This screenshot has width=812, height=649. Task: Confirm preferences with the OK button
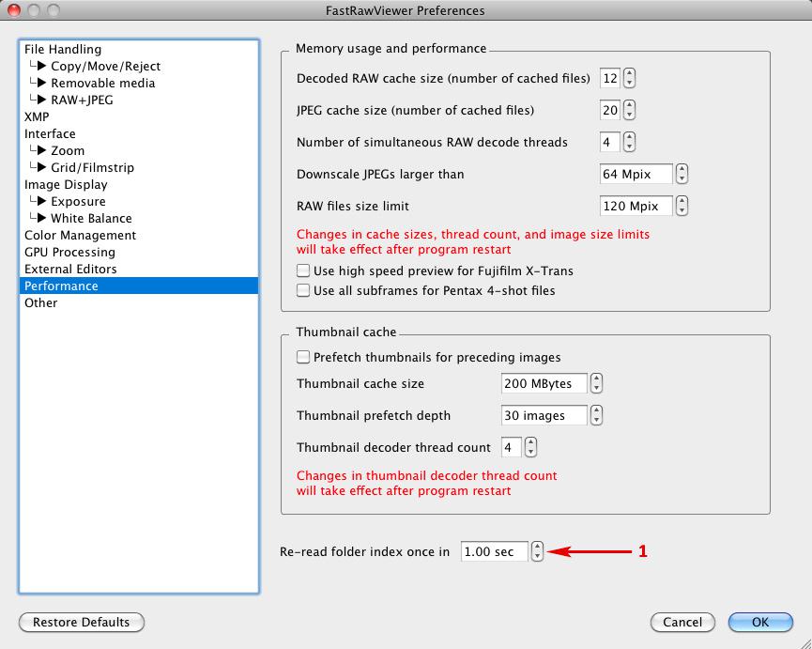pos(759,622)
